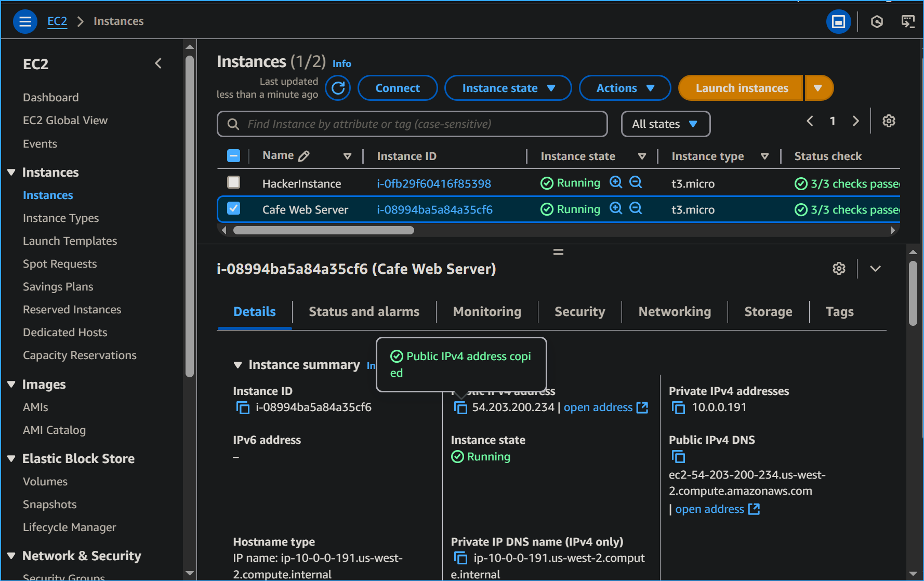Uncheck the Cafe Web Server row

[233, 208]
